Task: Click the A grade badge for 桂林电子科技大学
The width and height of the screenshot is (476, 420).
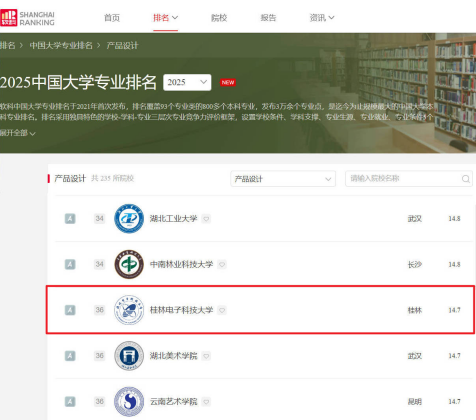Action: pos(70,310)
